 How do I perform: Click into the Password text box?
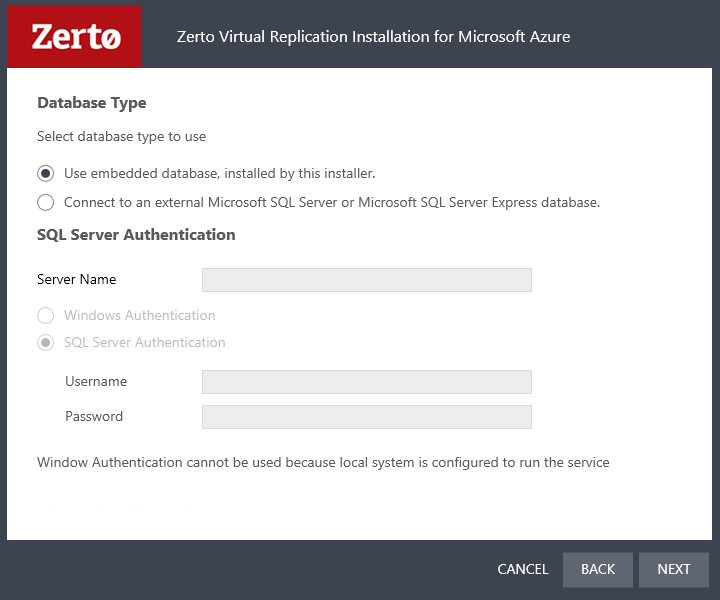[x=367, y=417]
